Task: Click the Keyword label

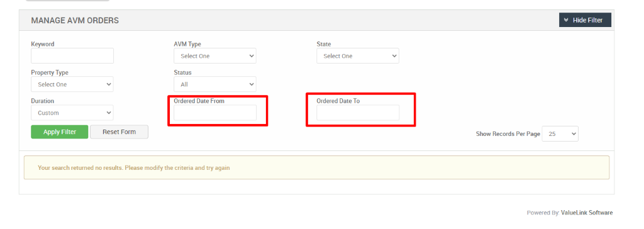Action: point(43,44)
